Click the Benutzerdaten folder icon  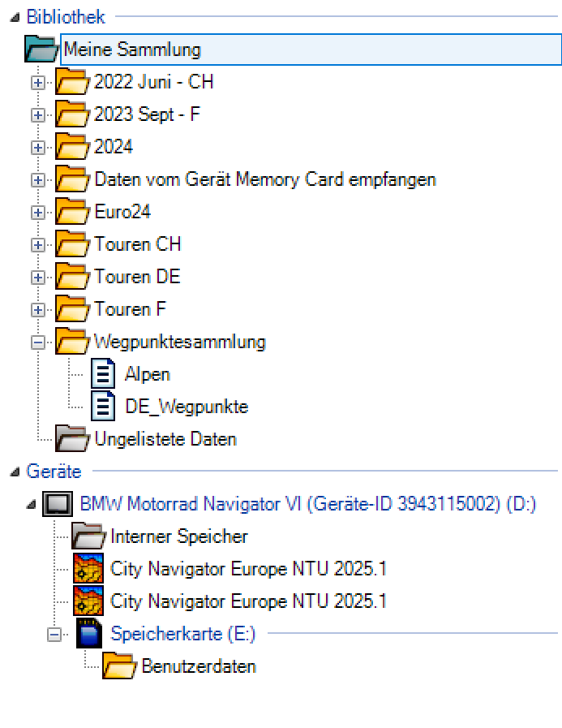coord(119,667)
